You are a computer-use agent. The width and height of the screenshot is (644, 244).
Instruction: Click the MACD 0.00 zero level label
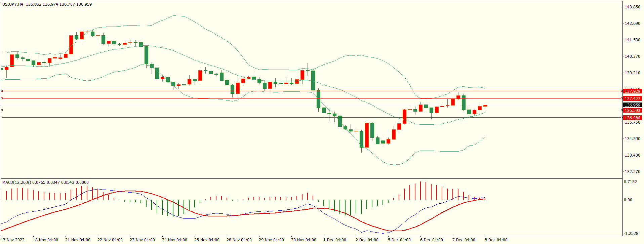click(x=628, y=200)
